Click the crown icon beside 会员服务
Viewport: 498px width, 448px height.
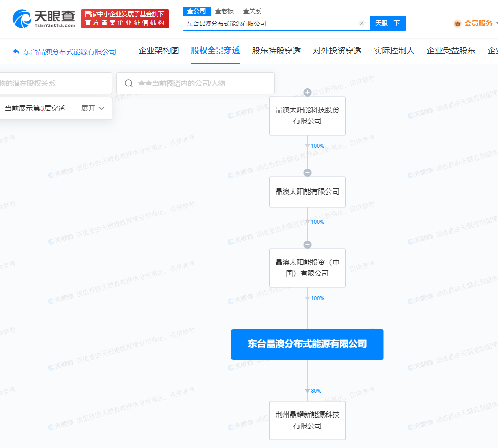(x=458, y=23)
